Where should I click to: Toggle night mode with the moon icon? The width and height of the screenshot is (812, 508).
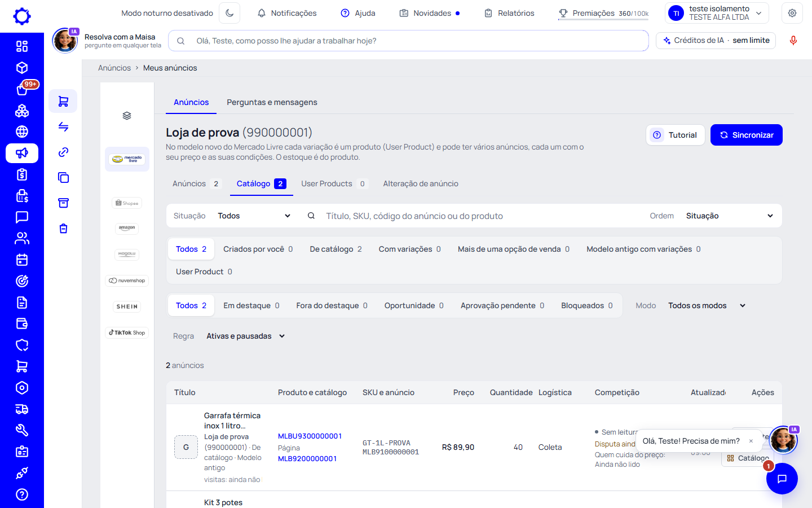[230, 13]
